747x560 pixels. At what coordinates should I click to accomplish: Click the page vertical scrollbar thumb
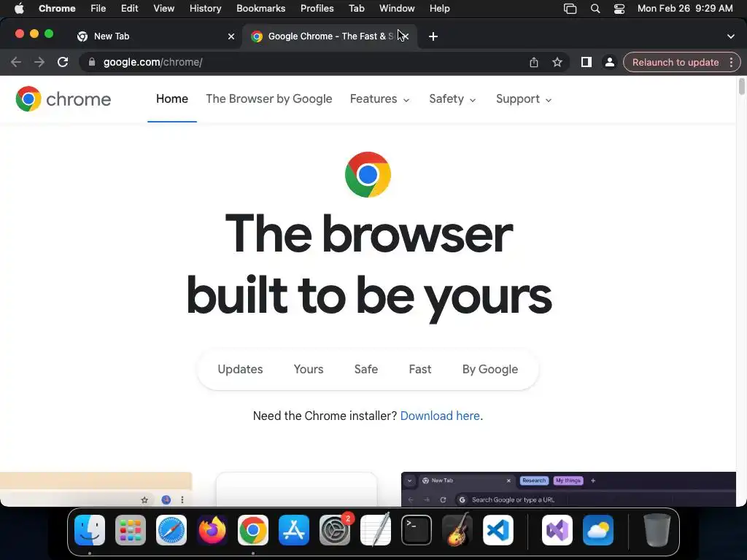742,87
